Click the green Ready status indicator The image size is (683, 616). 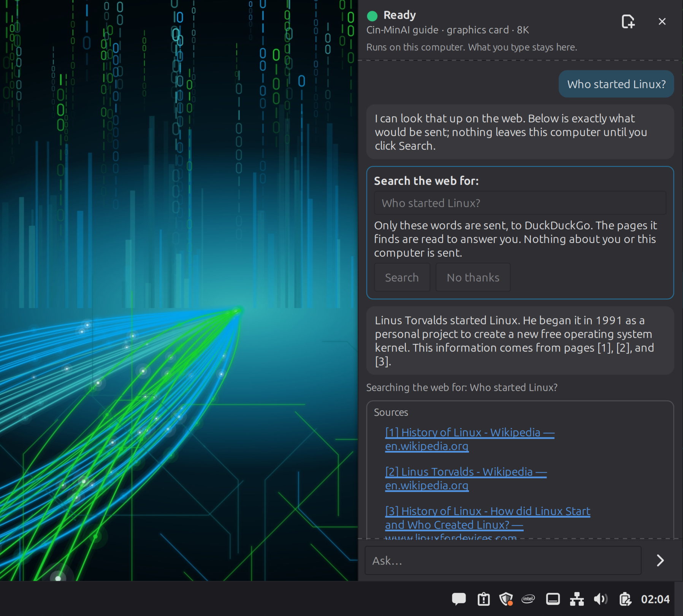(372, 16)
